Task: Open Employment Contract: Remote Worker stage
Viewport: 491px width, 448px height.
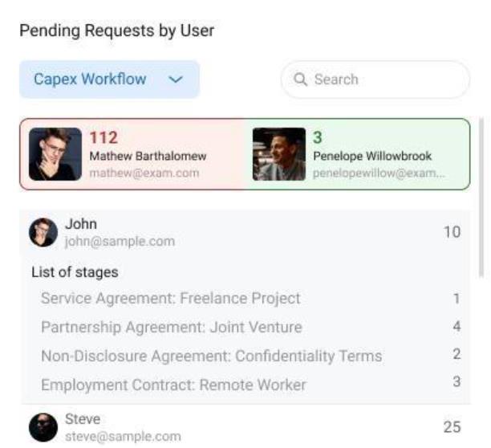Action: (174, 385)
